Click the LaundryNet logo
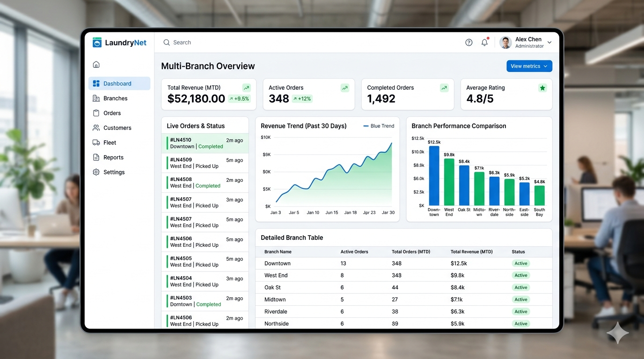This screenshot has height=359, width=644. pyautogui.click(x=120, y=42)
